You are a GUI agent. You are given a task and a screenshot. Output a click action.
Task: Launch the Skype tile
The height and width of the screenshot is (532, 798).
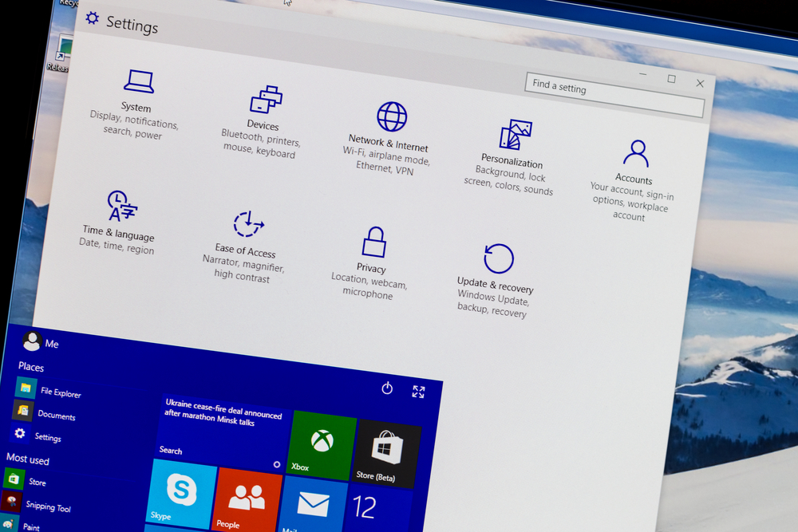pos(180,495)
